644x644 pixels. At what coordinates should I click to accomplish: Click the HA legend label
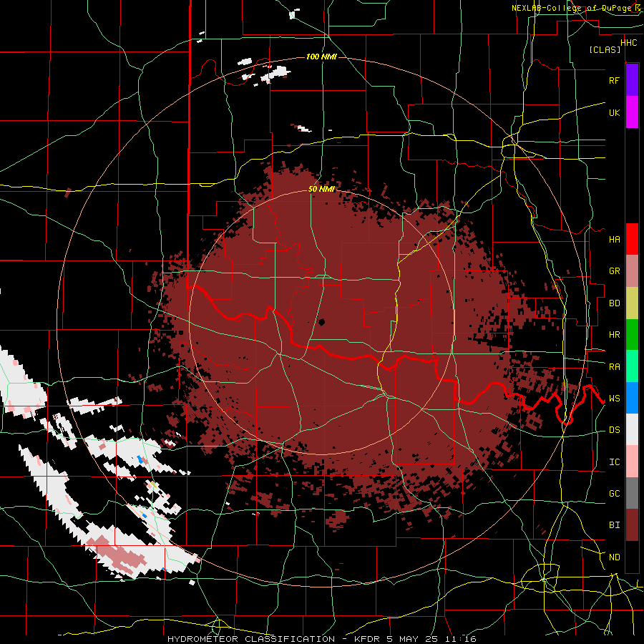point(614,239)
